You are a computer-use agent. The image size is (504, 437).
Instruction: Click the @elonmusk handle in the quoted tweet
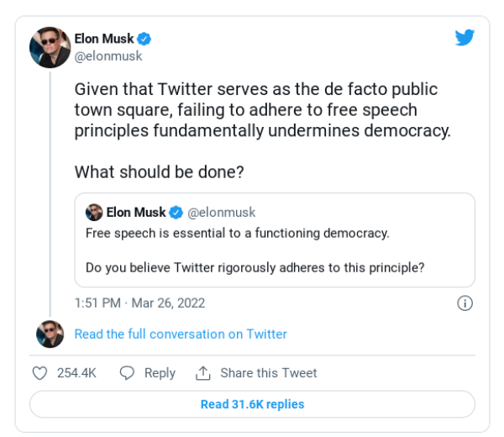(222, 213)
